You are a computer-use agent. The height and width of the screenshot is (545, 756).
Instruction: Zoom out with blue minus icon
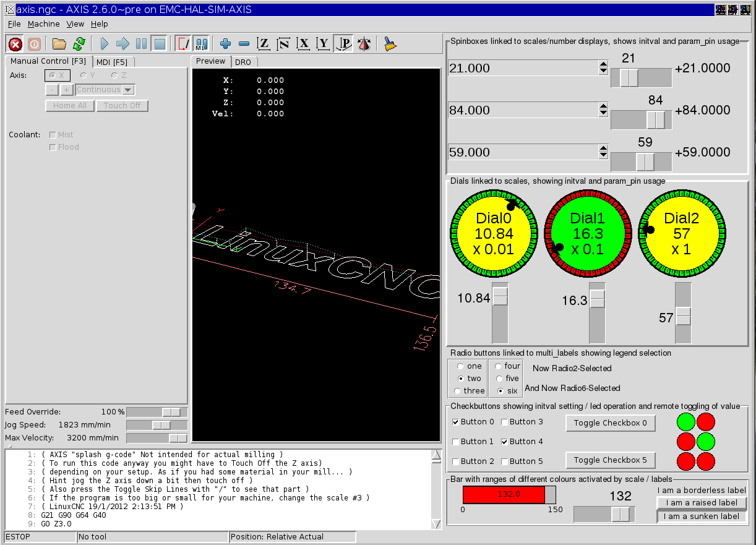point(244,44)
